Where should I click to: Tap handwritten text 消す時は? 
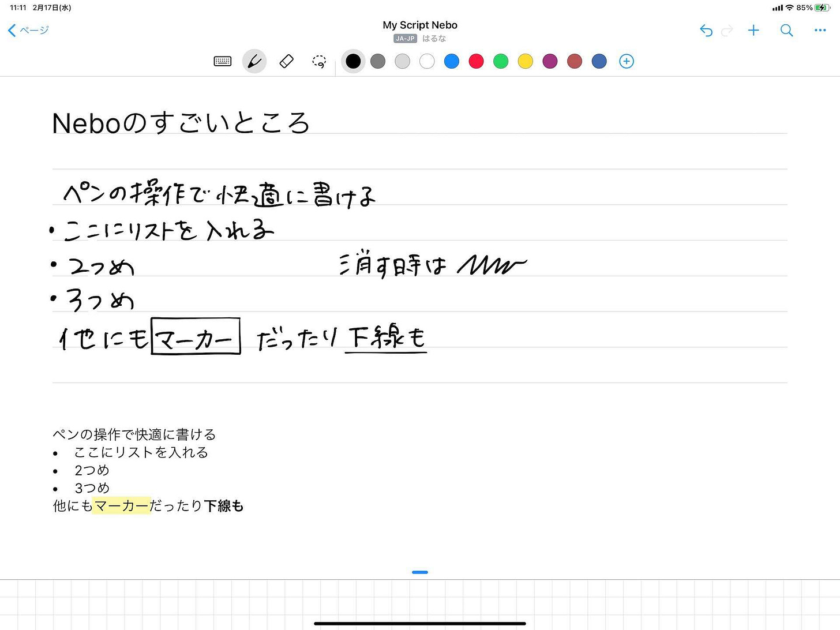tap(392, 265)
